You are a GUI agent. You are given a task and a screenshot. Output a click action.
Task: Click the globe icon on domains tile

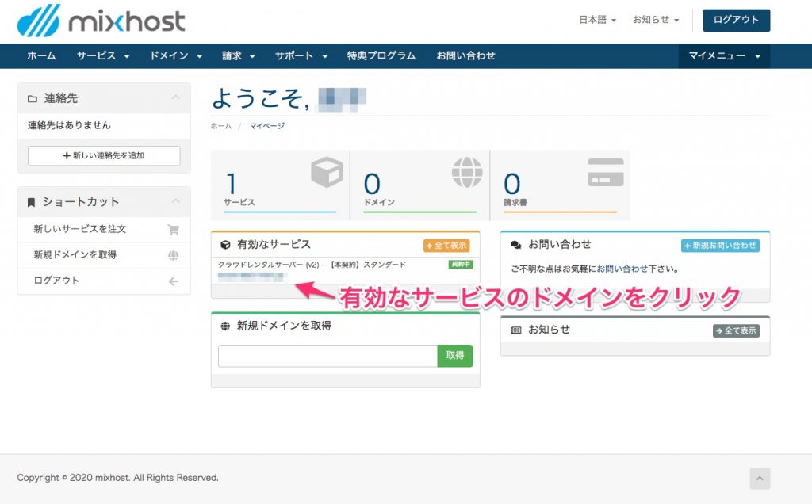tap(467, 172)
